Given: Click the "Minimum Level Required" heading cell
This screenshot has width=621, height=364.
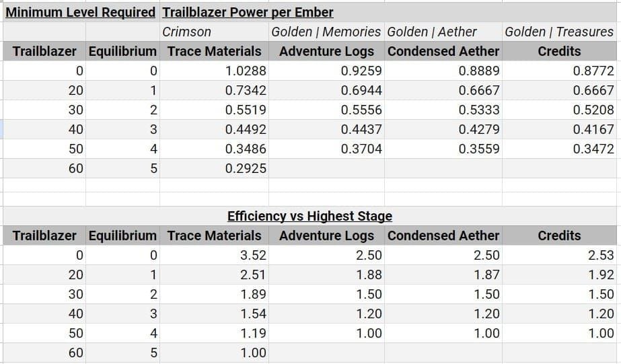Looking at the screenshot, I should pos(80,12).
